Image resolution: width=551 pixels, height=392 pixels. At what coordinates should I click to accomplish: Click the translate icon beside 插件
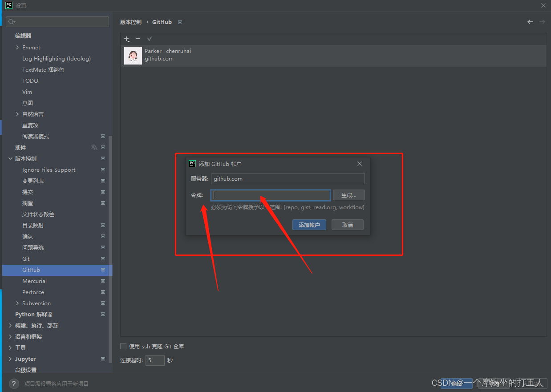(x=94, y=147)
